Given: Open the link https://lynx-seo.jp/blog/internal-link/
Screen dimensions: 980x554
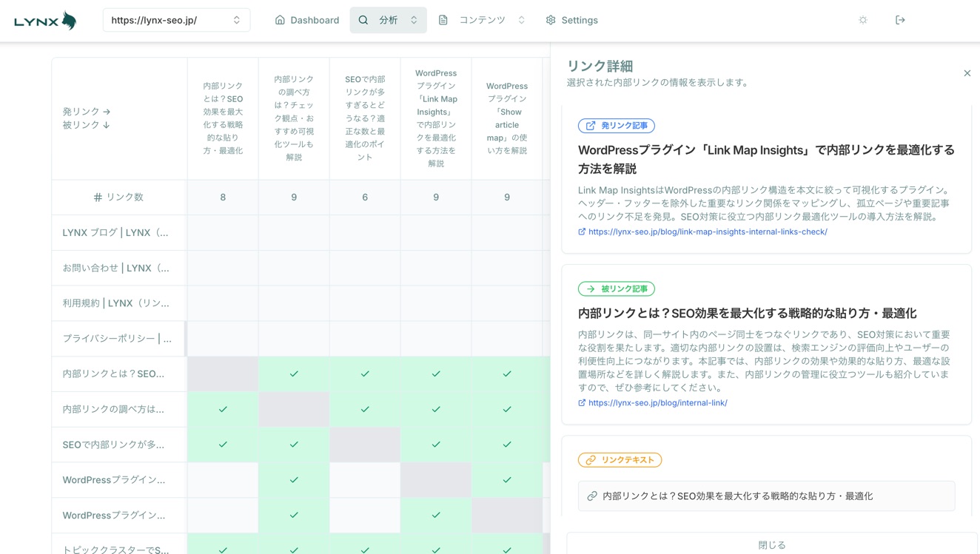Looking at the screenshot, I should pyautogui.click(x=657, y=402).
